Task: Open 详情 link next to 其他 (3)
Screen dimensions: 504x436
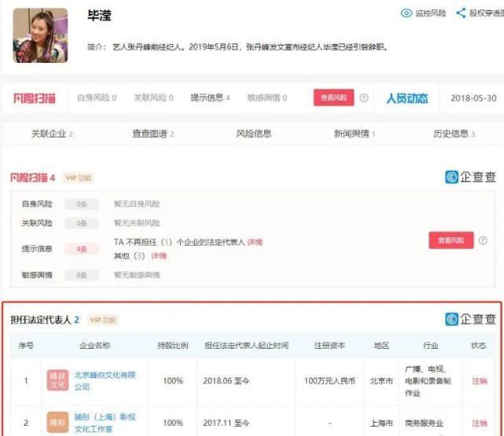Action: tap(159, 256)
